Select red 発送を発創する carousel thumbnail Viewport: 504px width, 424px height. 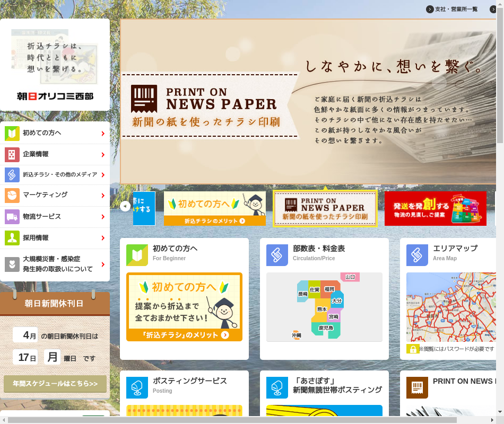pyautogui.click(x=435, y=208)
